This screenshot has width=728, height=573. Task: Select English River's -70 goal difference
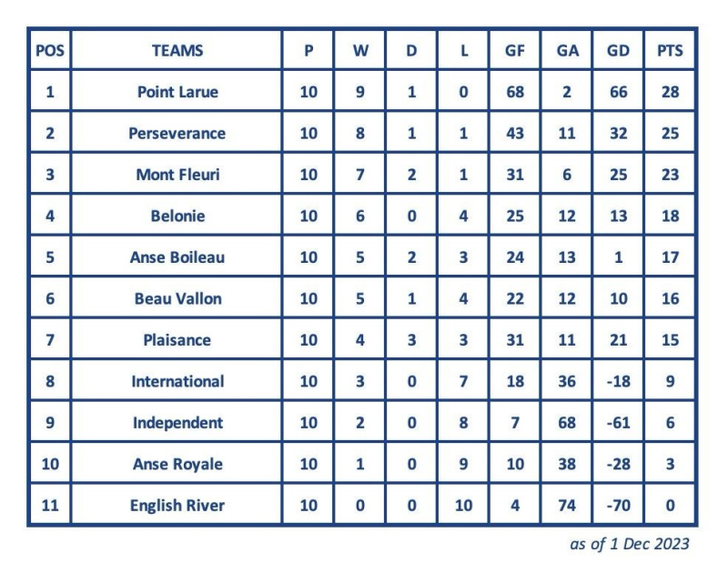click(x=618, y=506)
